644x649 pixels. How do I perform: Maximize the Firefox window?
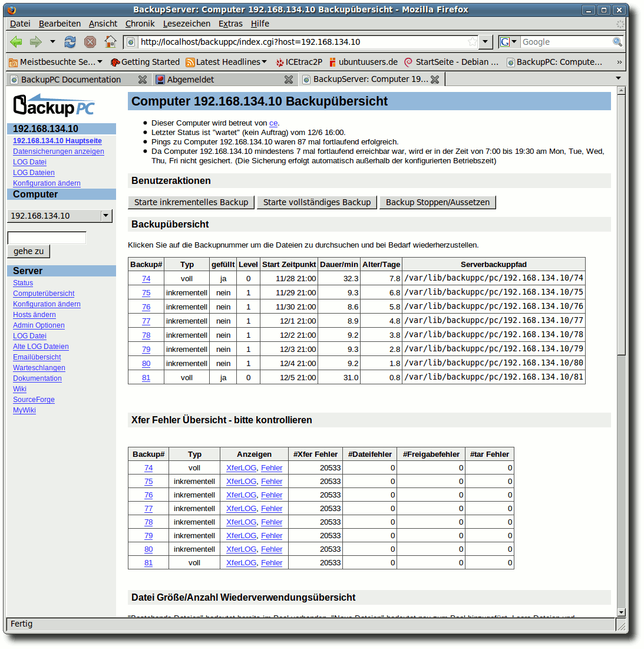click(x=604, y=10)
